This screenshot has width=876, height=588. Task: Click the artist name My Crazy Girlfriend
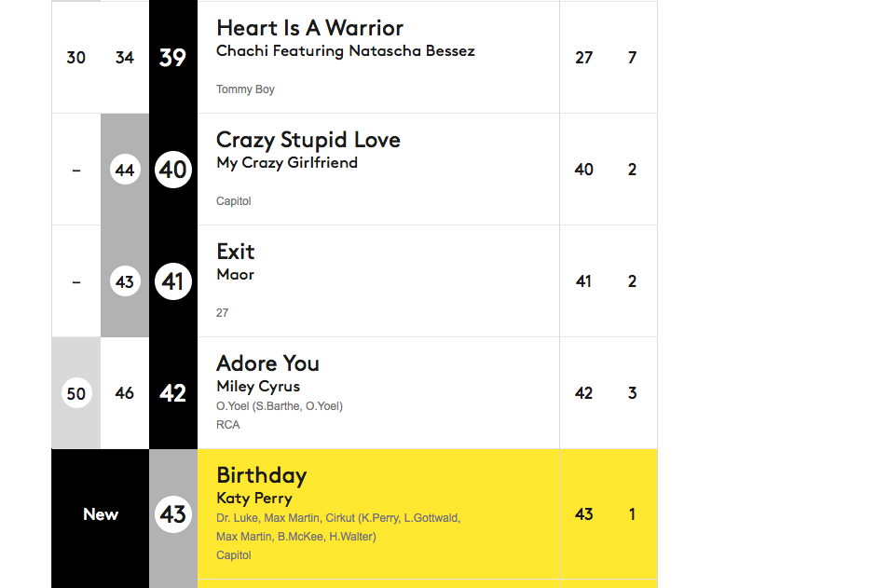(287, 163)
